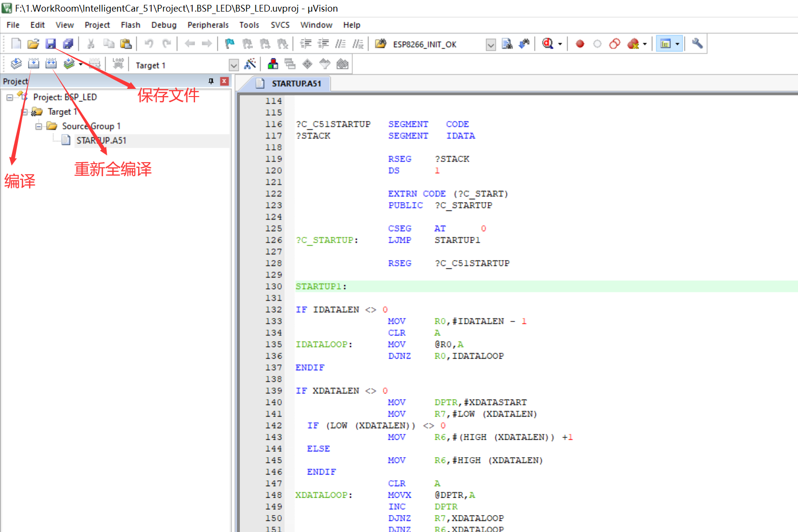Go to the next bookmark

pyautogui.click(x=265, y=44)
